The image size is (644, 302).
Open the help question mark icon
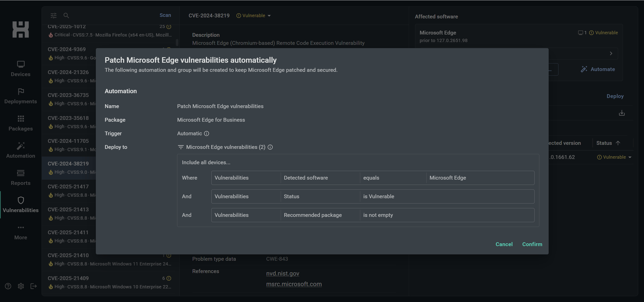pyautogui.click(x=8, y=286)
